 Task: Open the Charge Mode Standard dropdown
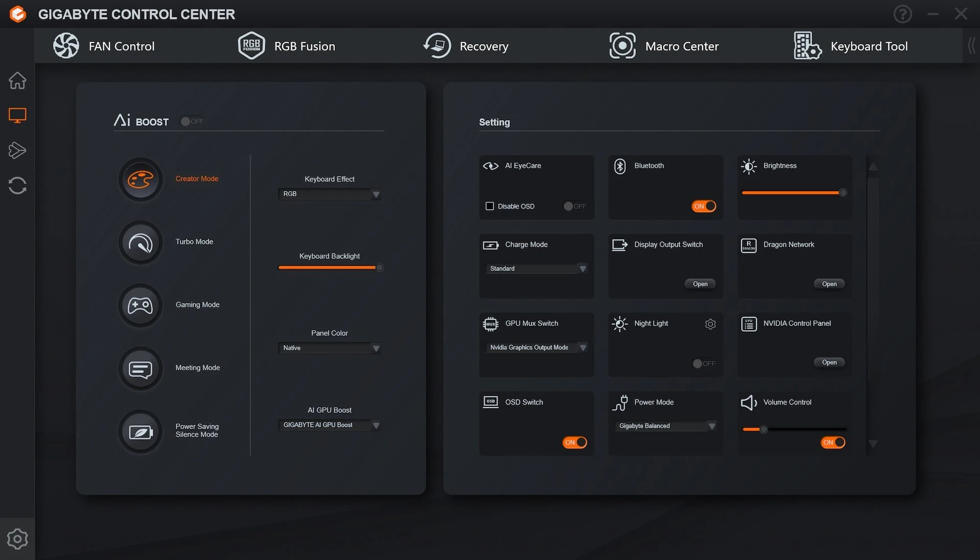pyautogui.click(x=536, y=269)
